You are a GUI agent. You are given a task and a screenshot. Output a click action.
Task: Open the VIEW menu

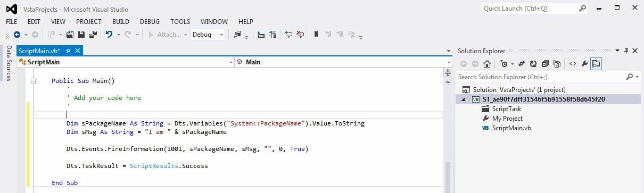[59, 22]
